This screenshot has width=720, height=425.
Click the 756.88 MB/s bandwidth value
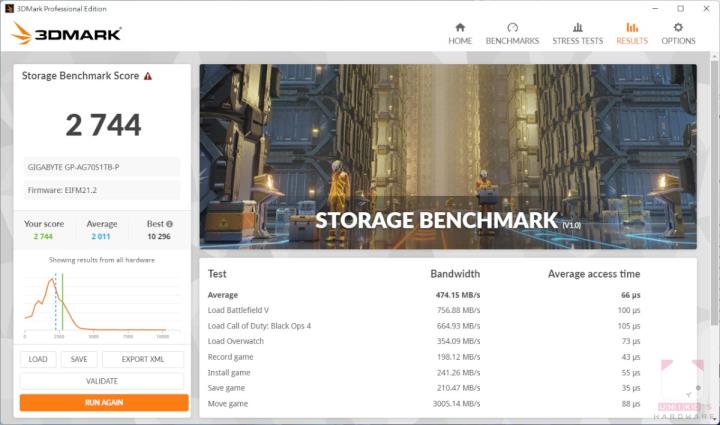point(458,310)
